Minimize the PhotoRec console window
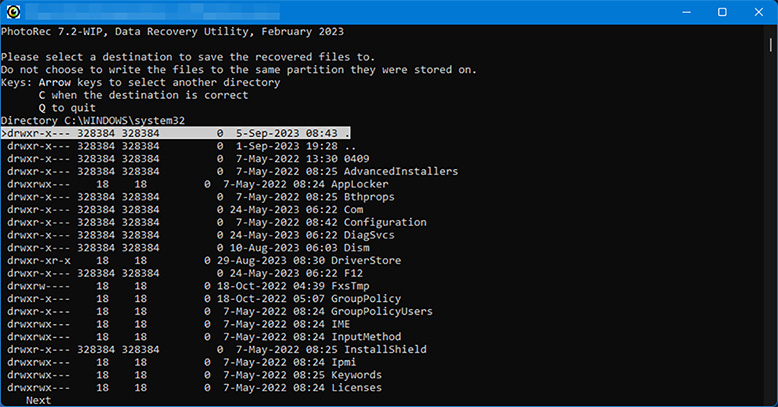Viewport: 778px width, 407px height. pos(686,12)
